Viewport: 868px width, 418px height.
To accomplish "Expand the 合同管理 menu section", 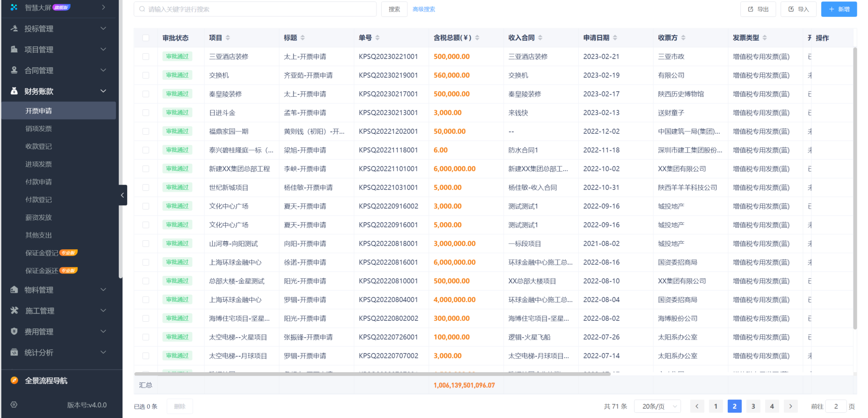I will pos(103,70).
